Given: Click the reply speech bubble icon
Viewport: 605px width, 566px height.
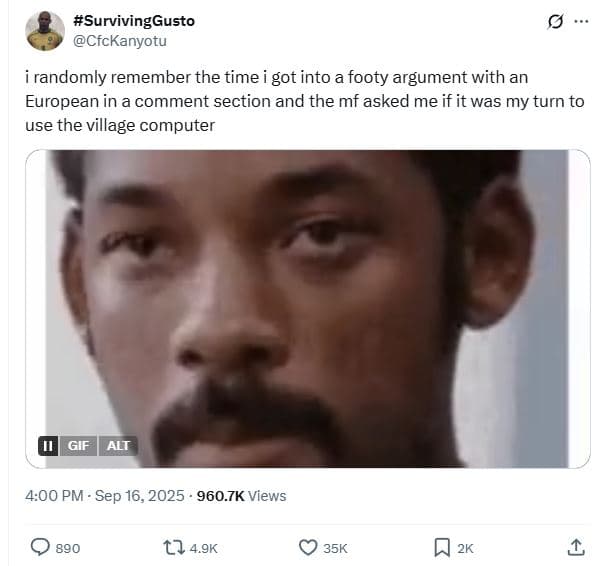Looking at the screenshot, I should [40, 547].
